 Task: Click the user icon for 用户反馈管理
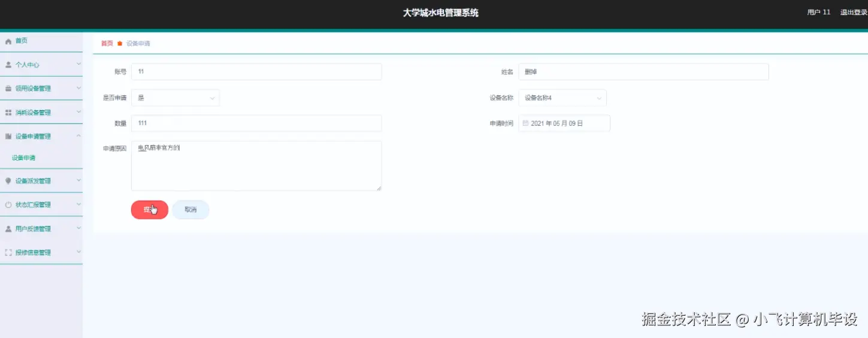click(x=8, y=229)
